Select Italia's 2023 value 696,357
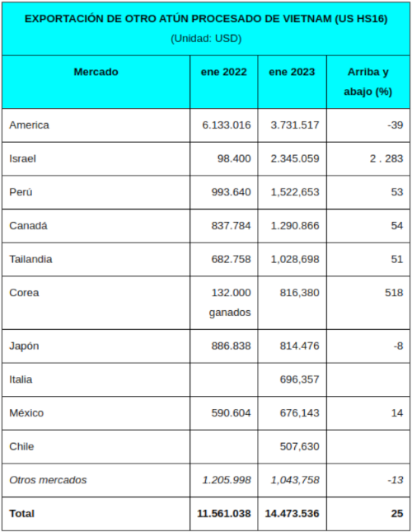The width and height of the screenshot is (412, 532). [299, 379]
